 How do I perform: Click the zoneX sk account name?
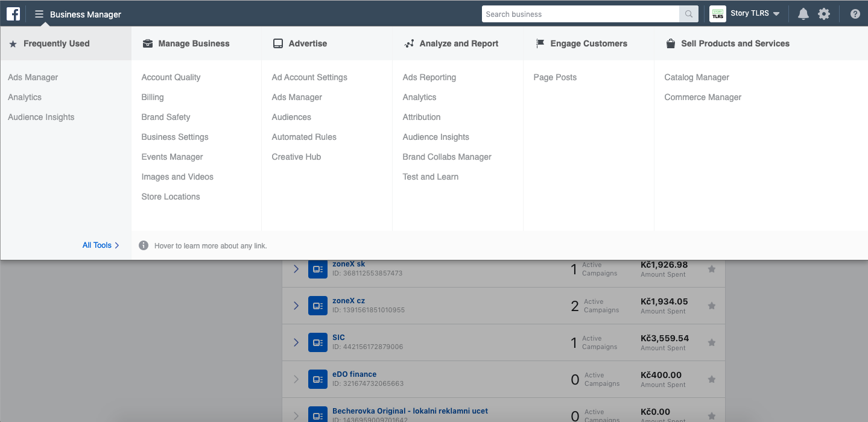(x=349, y=264)
